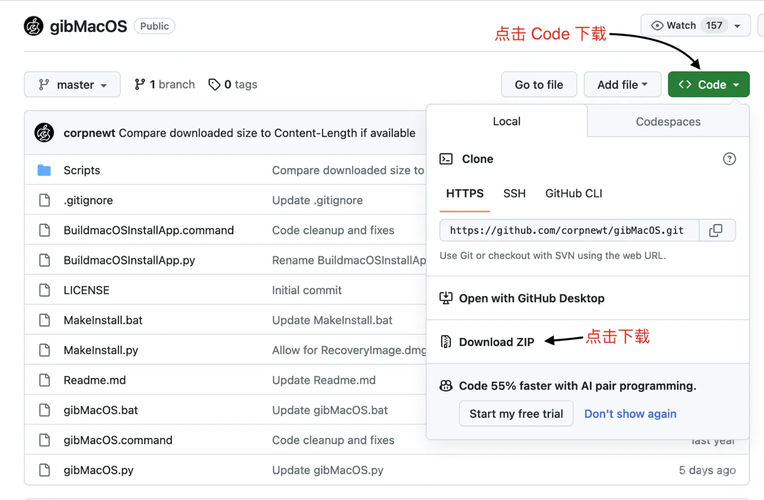Open gibMacOS.py file name

(98, 470)
